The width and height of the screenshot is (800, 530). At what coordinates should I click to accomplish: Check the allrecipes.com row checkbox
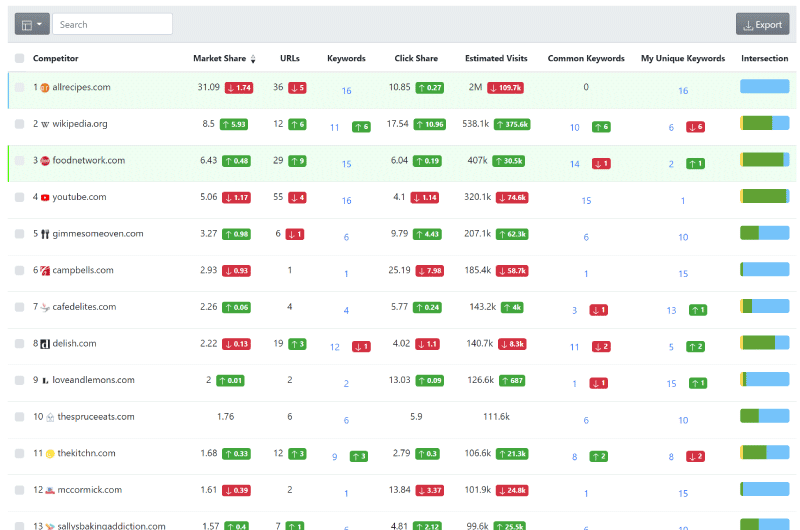[x=19, y=87]
